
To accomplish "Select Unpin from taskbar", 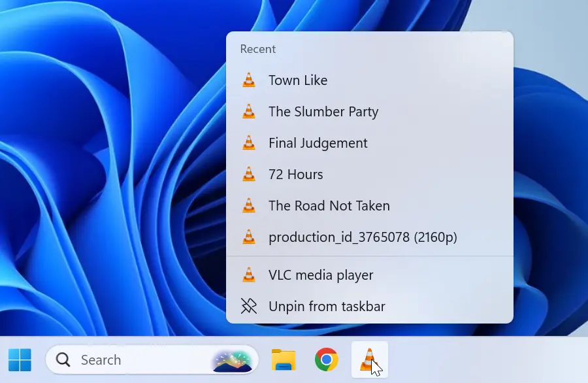I will point(370,307).
